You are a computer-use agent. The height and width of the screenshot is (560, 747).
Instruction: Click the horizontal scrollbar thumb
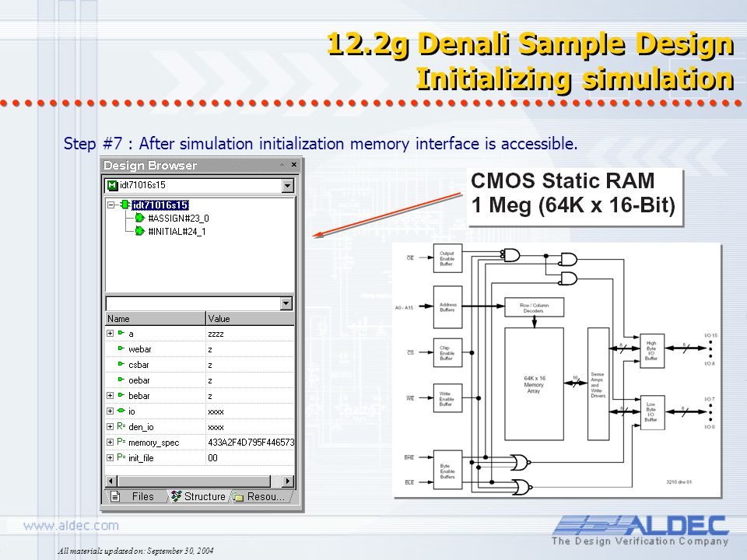tap(194, 481)
